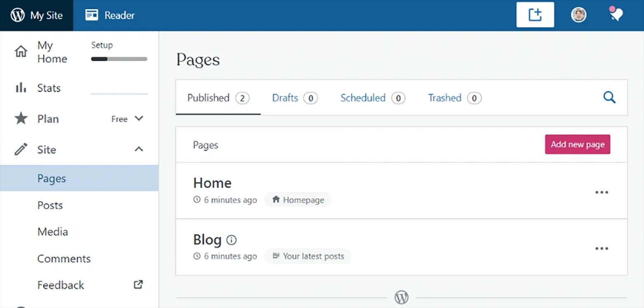Open the Reader link in header

110,15
